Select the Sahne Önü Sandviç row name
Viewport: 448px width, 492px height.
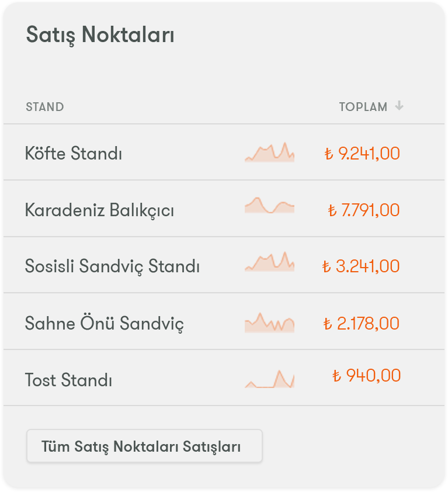pos(104,323)
